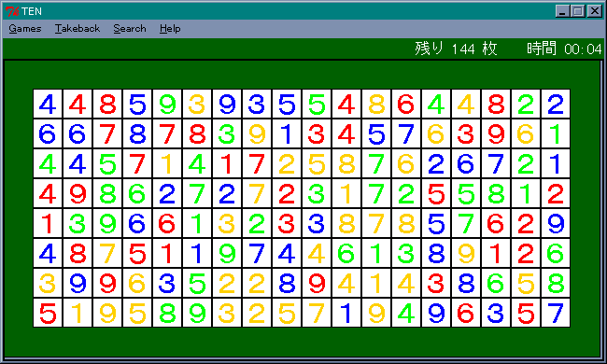The width and height of the screenshot is (607, 364).
Task: Choose the green 6 tile in the fourth row
Action: click(137, 193)
